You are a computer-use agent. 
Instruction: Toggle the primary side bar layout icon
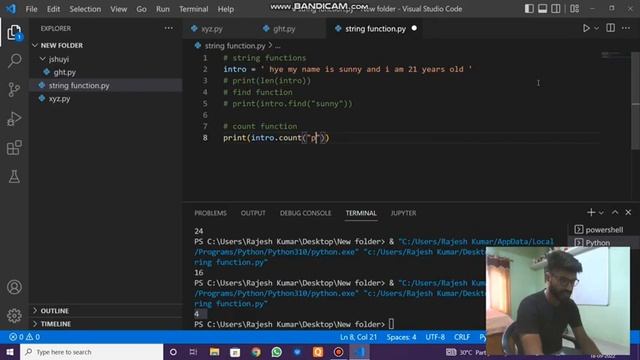click(529, 9)
